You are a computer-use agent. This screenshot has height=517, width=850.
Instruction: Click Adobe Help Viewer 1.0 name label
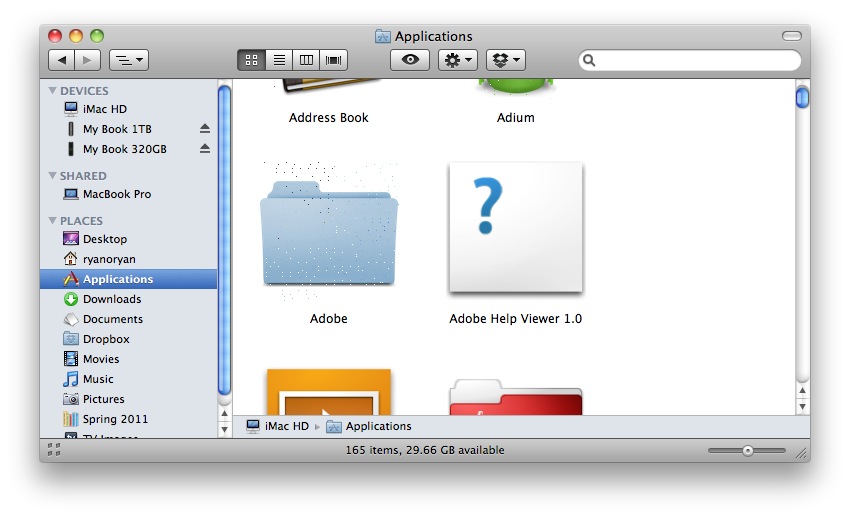(x=516, y=319)
